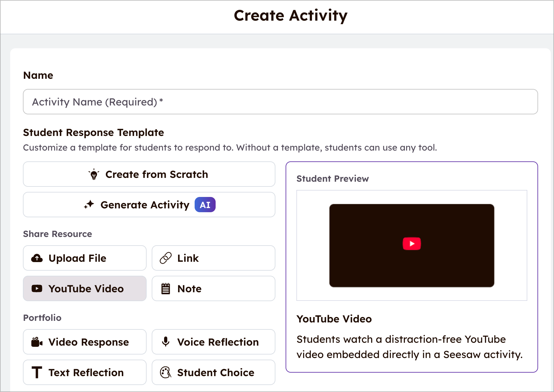Select the Student Choice portfolio template
Image resolution: width=554 pixels, height=392 pixels.
(x=213, y=372)
